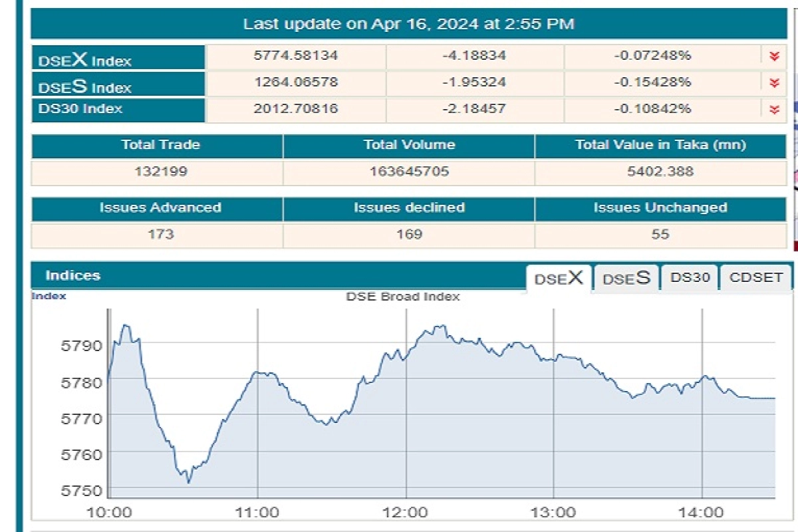Click the Issues Unchanged header
Image resolution: width=798 pixels, height=532 pixels.
(660, 208)
